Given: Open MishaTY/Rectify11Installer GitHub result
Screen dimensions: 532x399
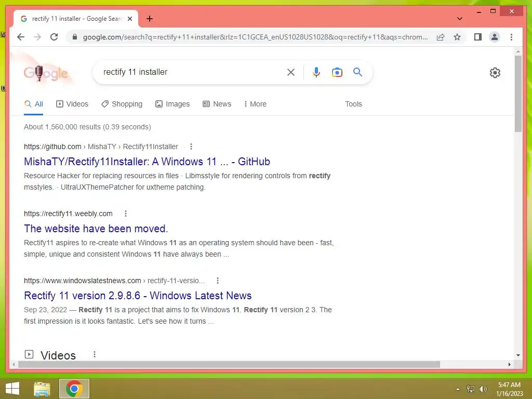Looking at the screenshot, I should tap(147, 162).
